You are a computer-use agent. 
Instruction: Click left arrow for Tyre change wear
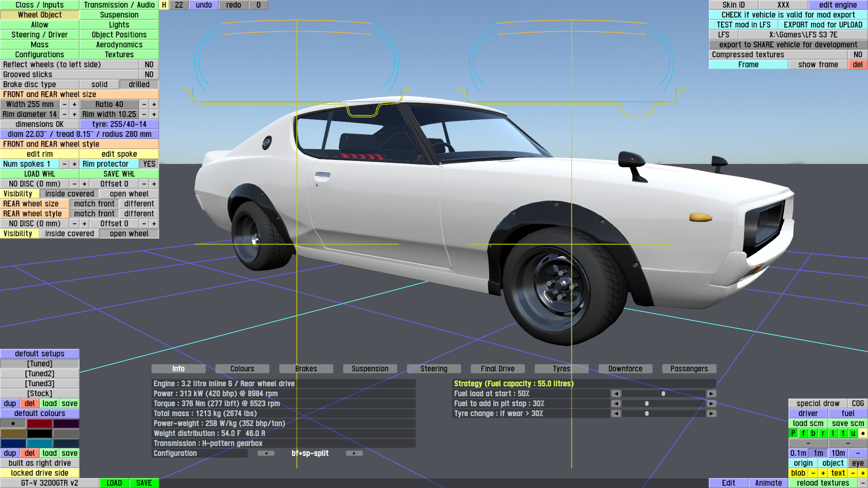click(x=616, y=413)
